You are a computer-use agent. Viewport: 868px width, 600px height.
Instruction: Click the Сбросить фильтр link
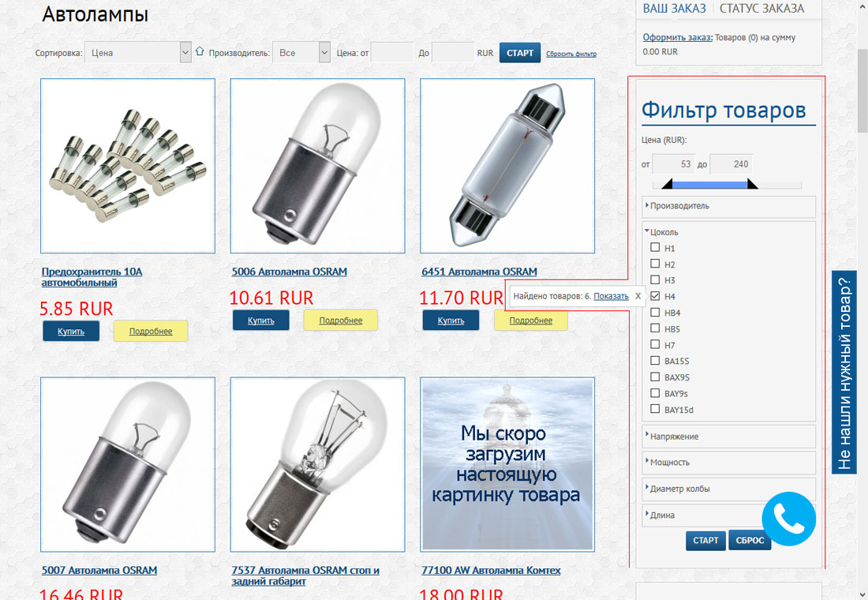pyautogui.click(x=571, y=54)
